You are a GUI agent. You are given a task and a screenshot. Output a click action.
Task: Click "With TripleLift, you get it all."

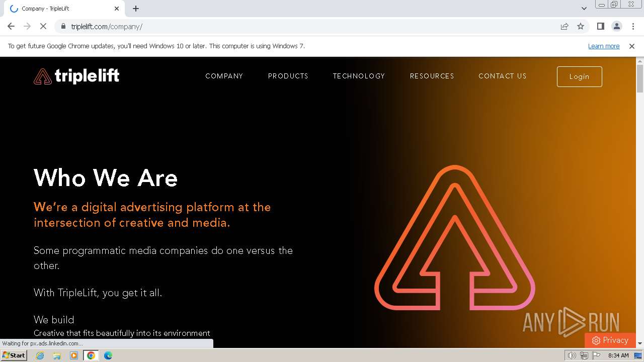point(98,293)
